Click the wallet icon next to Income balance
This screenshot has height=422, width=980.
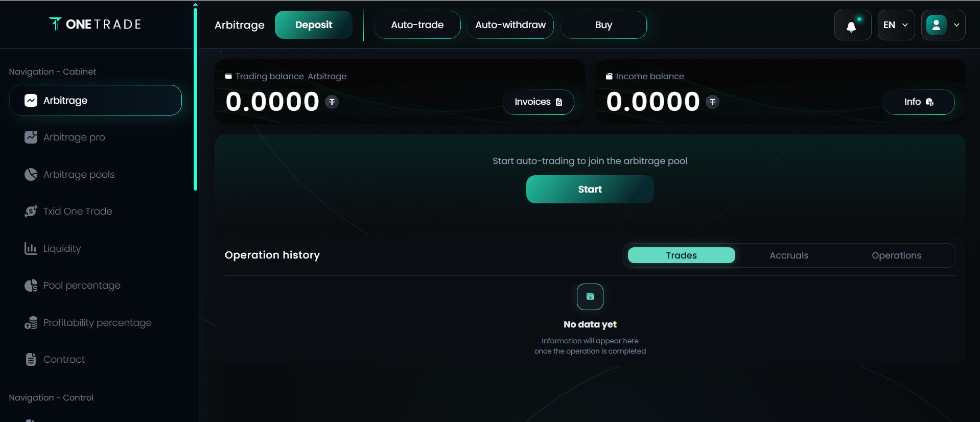pos(609,76)
